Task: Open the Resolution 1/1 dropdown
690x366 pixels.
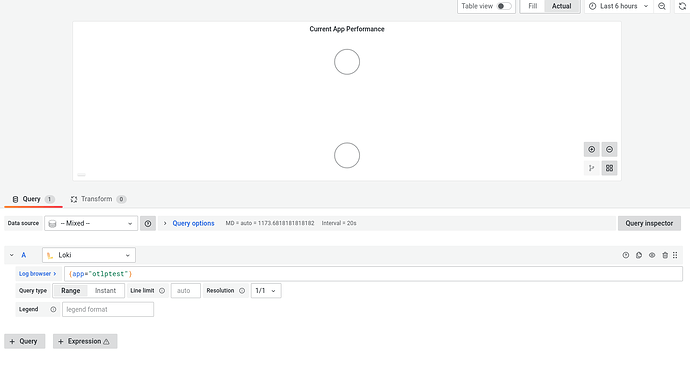Action: [266, 291]
